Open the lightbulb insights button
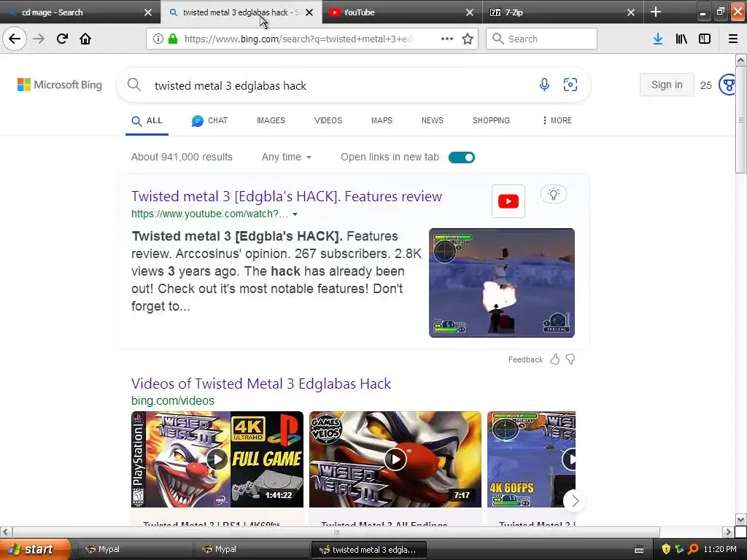 (x=553, y=194)
